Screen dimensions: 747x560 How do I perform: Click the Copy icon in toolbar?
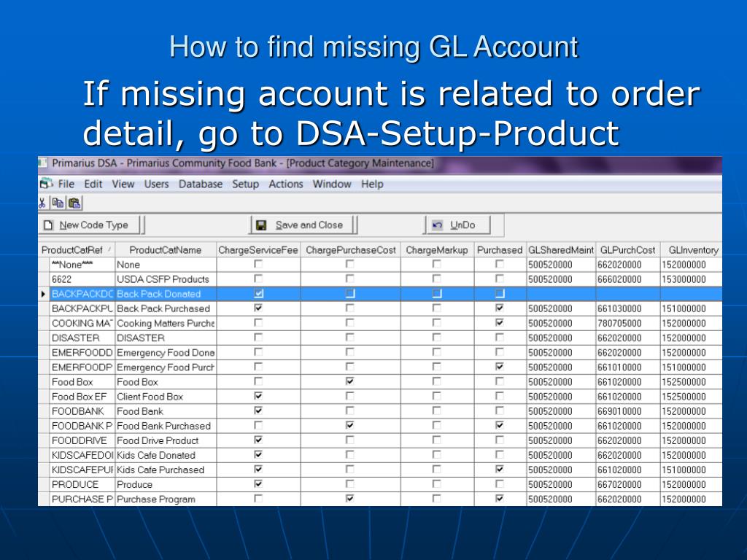click(x=58, y=203)
